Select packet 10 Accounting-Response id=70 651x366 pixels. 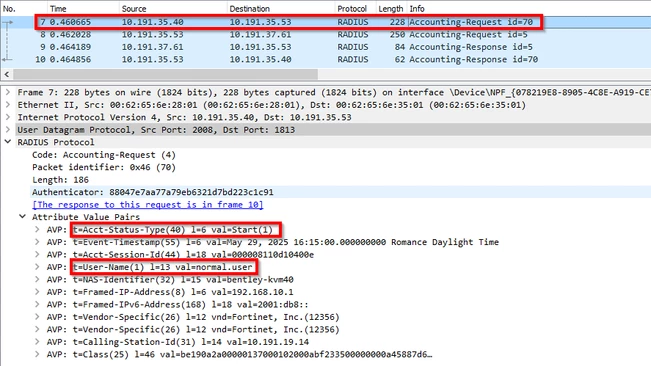[326, 59]
